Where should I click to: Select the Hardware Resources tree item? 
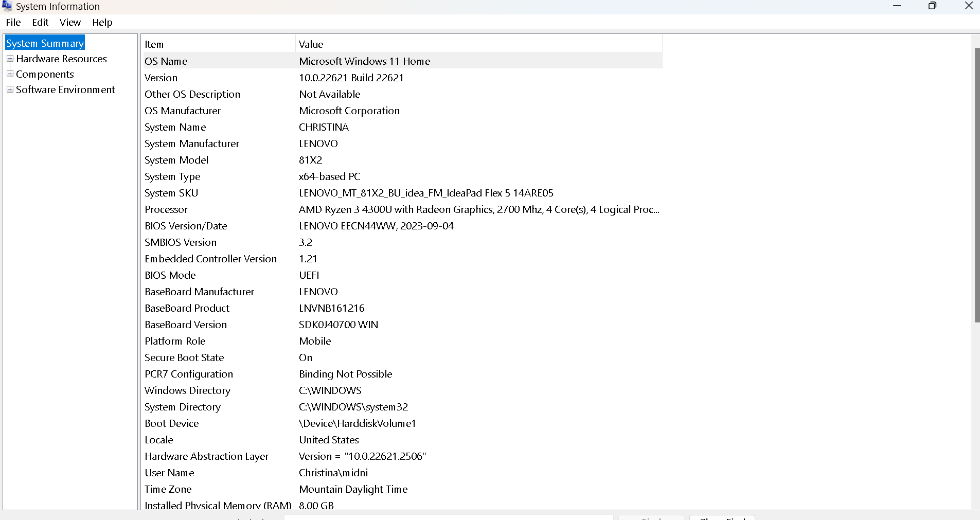coord(61,59)
